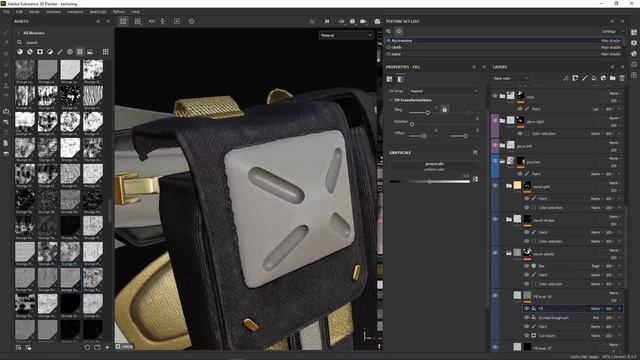The height and width of the screenshot is (360, 640).
Task: Open the Base color channel dropdown
Action: [511, 78]
